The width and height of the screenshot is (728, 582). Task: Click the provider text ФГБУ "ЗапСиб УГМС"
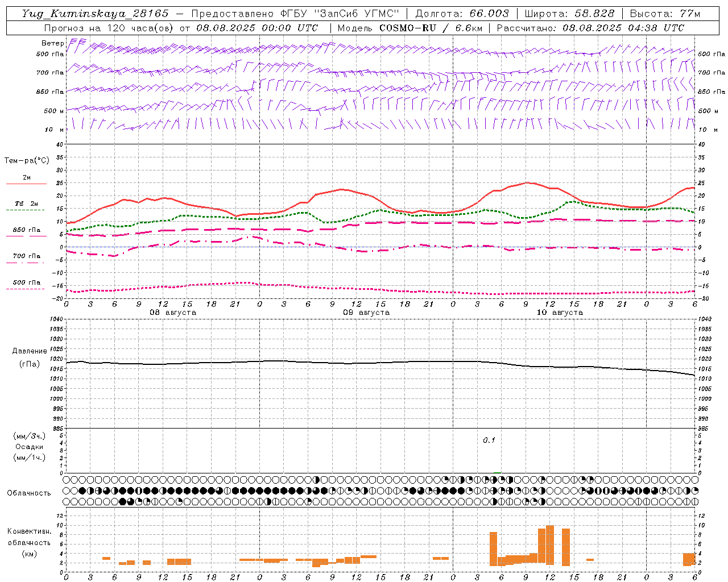tap(340, 14)
